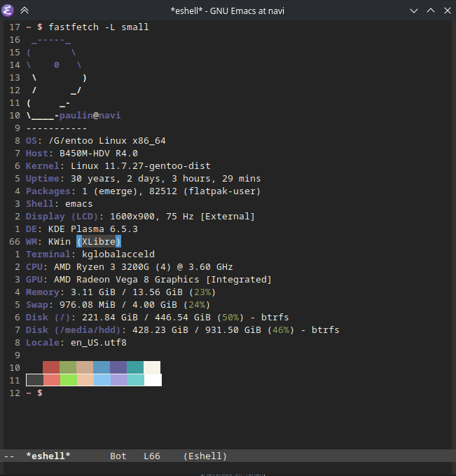
Task: Click the 'L66' line number in mode line
Action: tap(152, 456)
